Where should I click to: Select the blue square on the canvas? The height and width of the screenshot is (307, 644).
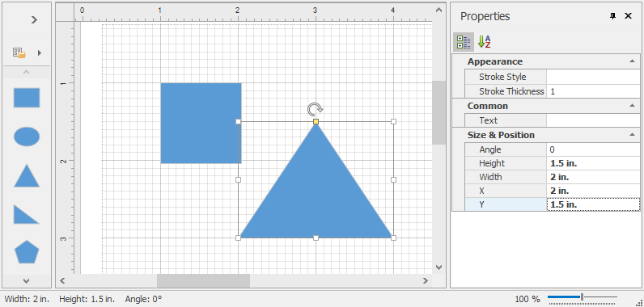click(201, 123)
